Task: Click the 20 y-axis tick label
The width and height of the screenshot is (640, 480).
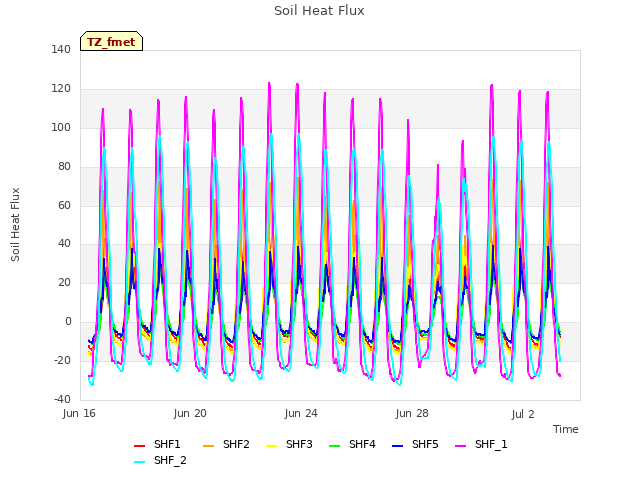Action: pyautogui.click(x=64, y=282)
